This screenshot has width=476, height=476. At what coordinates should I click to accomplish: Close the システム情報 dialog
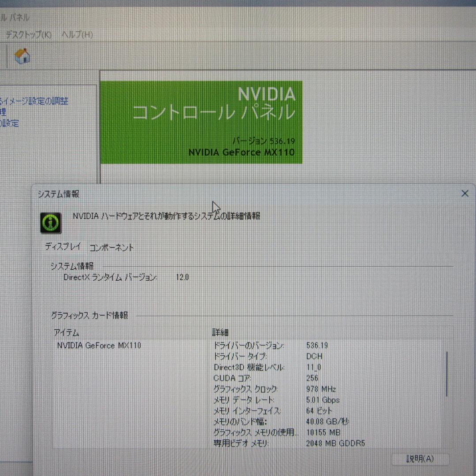465,193
